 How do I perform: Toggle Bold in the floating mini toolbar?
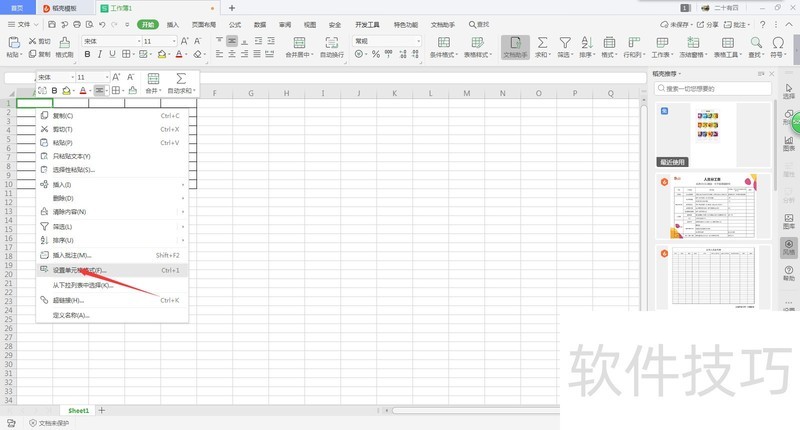pyautogui.click(x=54, y=90)
